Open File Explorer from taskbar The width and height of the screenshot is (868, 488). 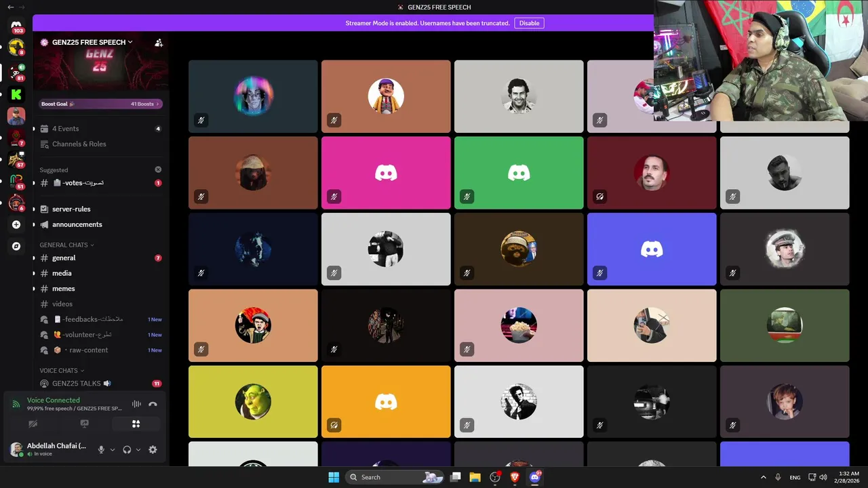click(x=475, y=477)
